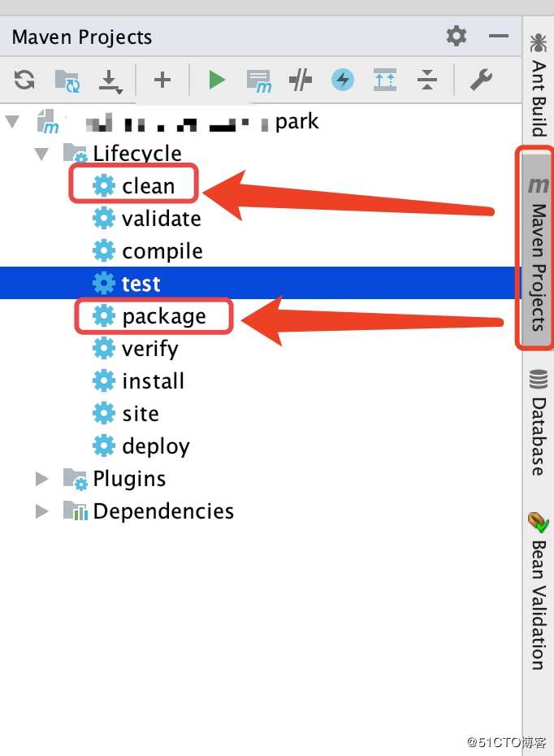Expand all nodes in Maven tree
Viewport: 554px width, 756px height.
[385, 80]
